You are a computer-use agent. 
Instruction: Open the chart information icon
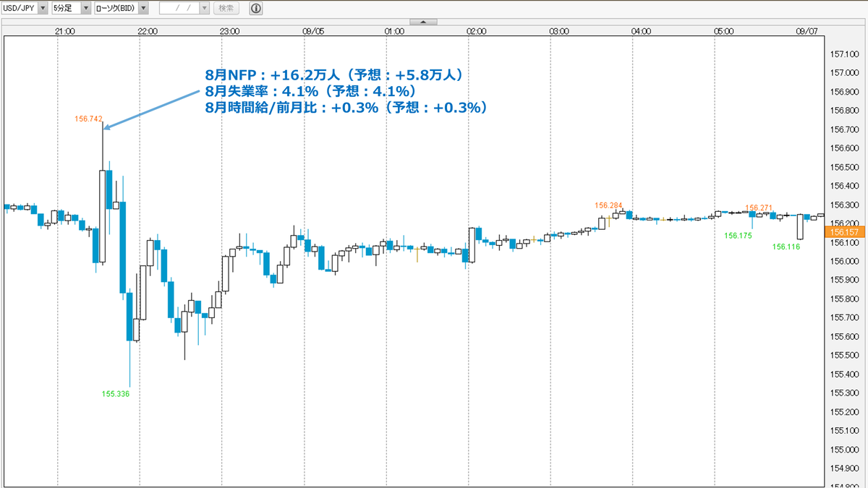tap(257, 9)
